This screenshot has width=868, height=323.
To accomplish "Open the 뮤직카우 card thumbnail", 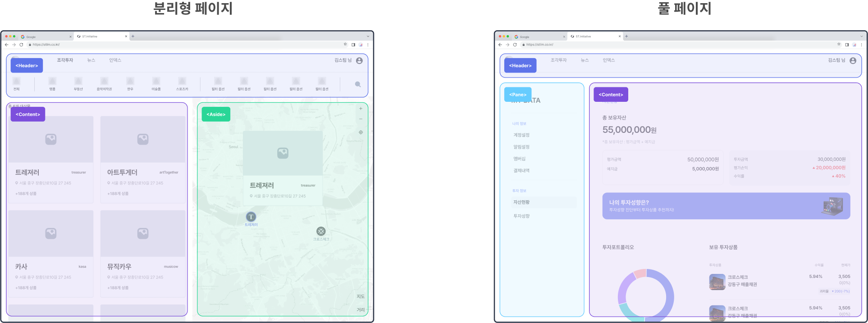I will point(143,233).
